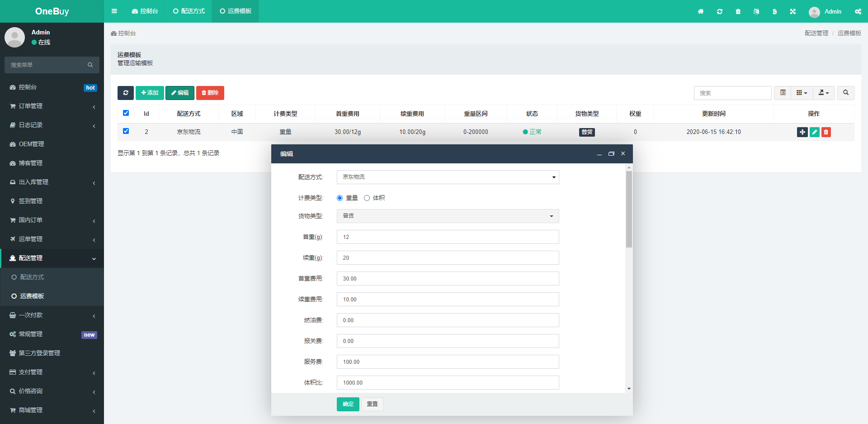Click the green 添加 button
Viewport: 868px width, 424px height.
pyautogui.click(x=150, y=93)
